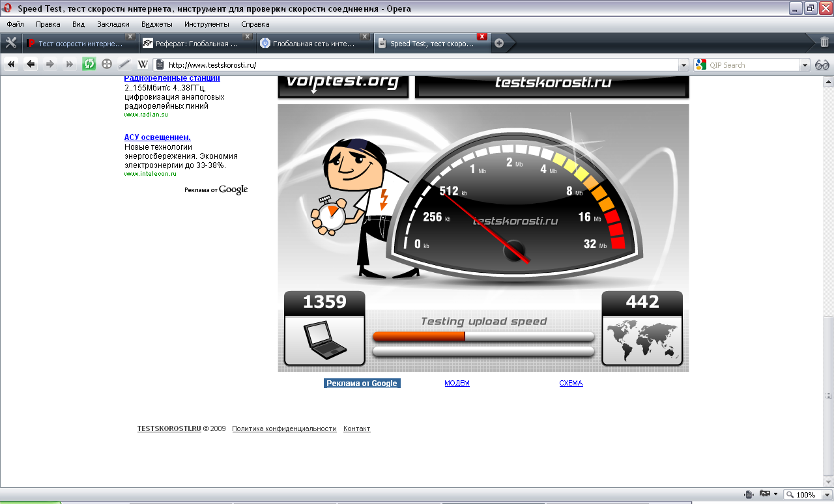Click the Rewind navigation button
The height and width of the screenshot is (504, 834).
click(x=11, y=64)
